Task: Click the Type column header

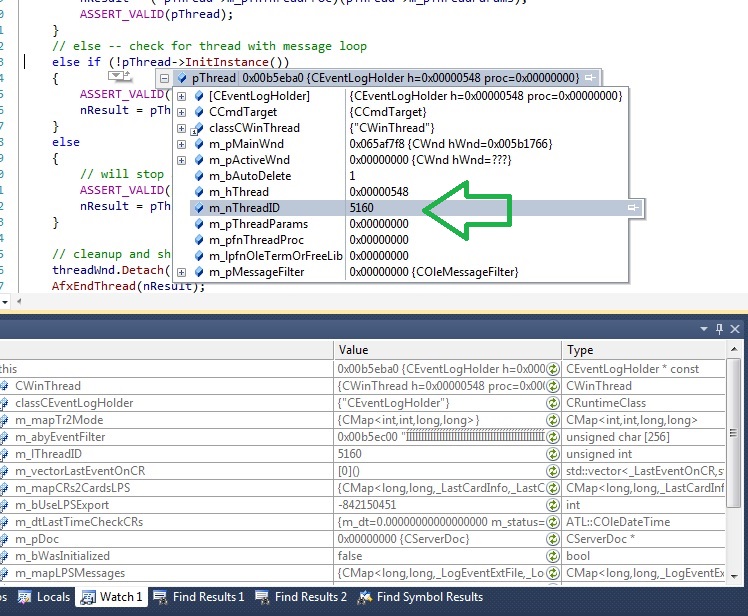Action: point(580,350)
